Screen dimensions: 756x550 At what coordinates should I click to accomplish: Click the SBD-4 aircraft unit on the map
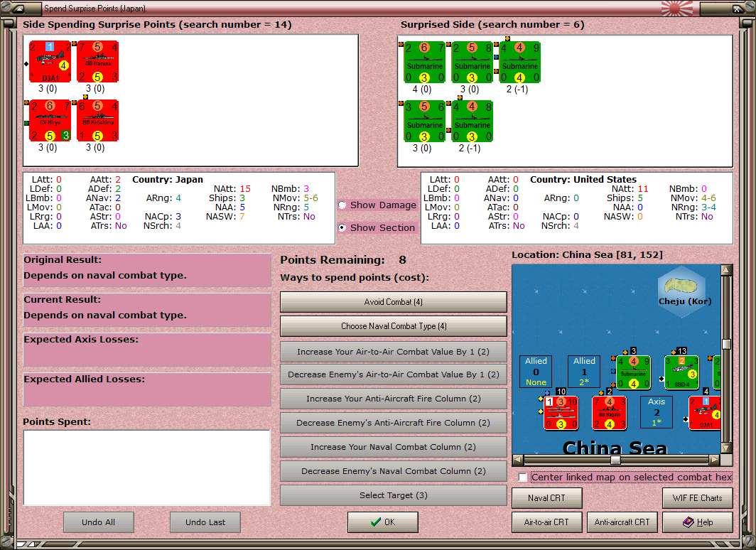(682, 372)
